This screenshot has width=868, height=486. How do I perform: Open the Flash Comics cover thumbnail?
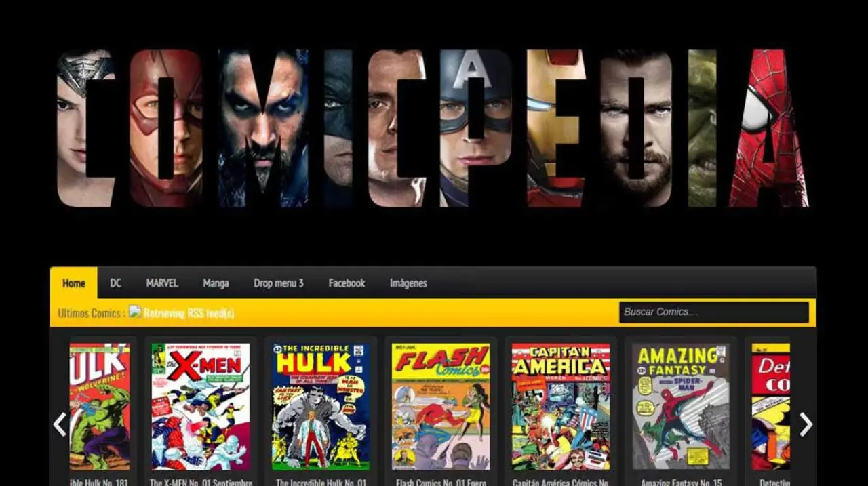(441, 407)
